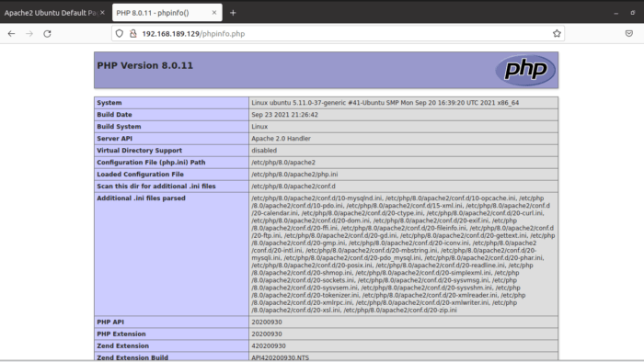Select the /etc/php/8.0/apache2/conf.d value
Viewport: 644px width, 362px height.
(293, 186)
